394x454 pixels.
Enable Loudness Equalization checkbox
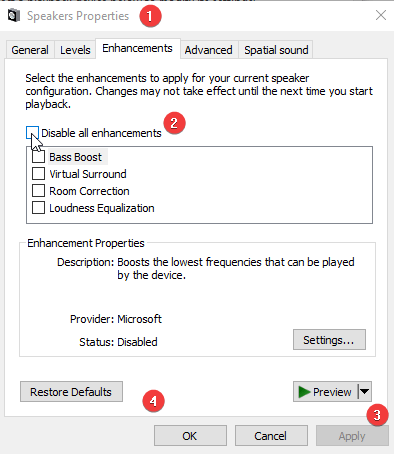[38, 208]
